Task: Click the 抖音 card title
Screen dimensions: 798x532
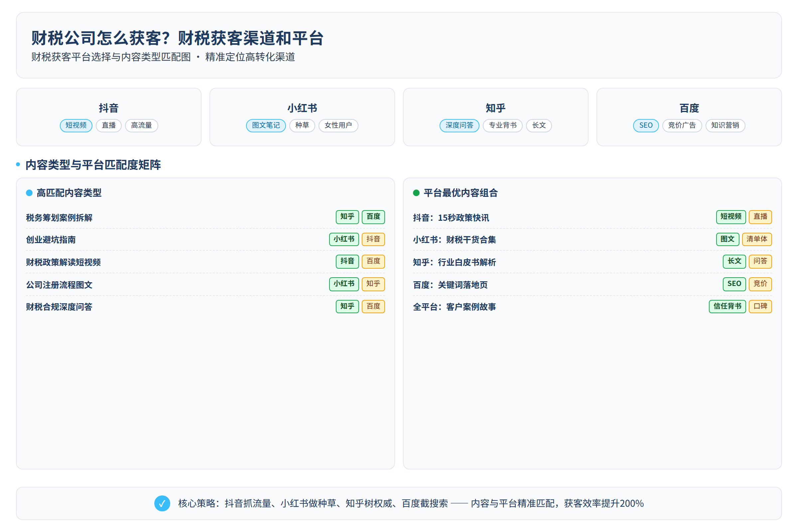Action: (109, 108)
